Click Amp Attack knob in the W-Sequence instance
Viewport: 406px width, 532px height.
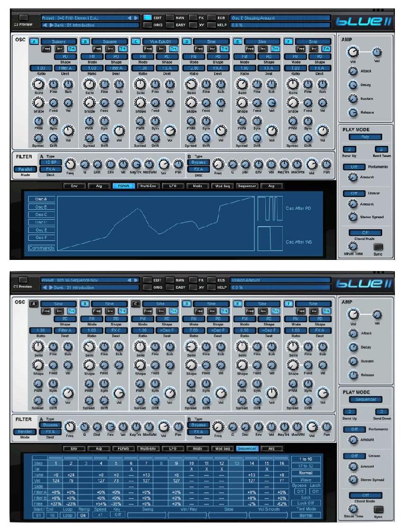[x=353, y=333]
